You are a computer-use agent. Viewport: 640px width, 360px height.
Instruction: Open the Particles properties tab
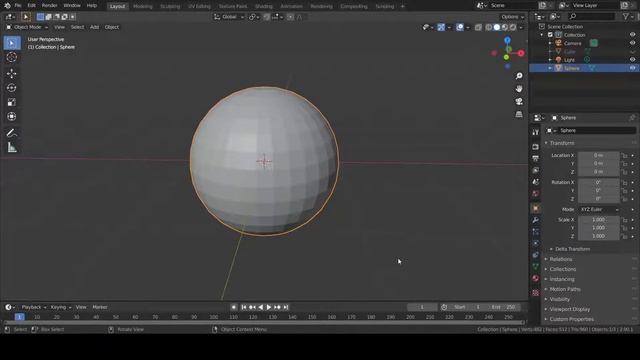coord(536,232)
